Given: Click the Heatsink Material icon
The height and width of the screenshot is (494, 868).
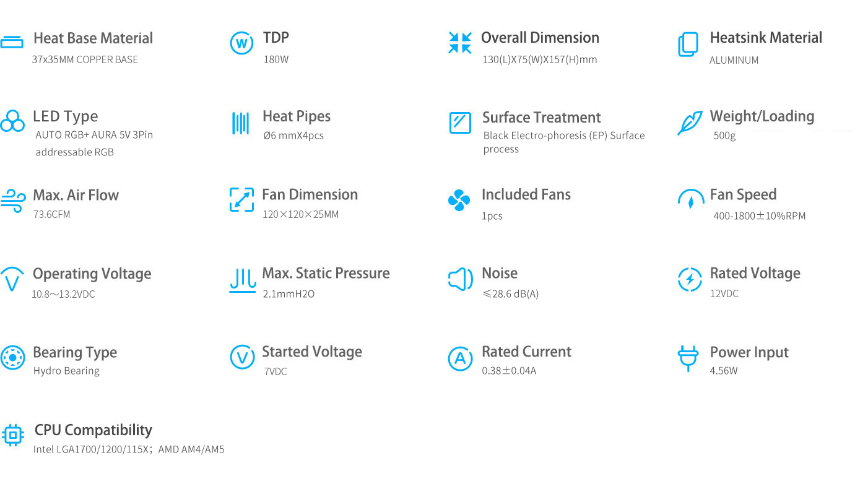Looking at the screenshot, I should [688, 45].
